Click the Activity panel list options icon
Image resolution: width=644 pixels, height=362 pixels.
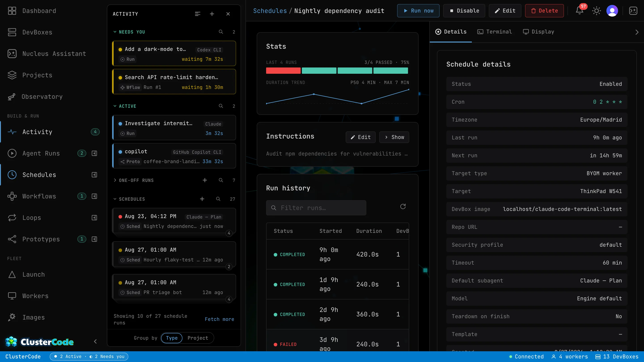tap(197, 14)
